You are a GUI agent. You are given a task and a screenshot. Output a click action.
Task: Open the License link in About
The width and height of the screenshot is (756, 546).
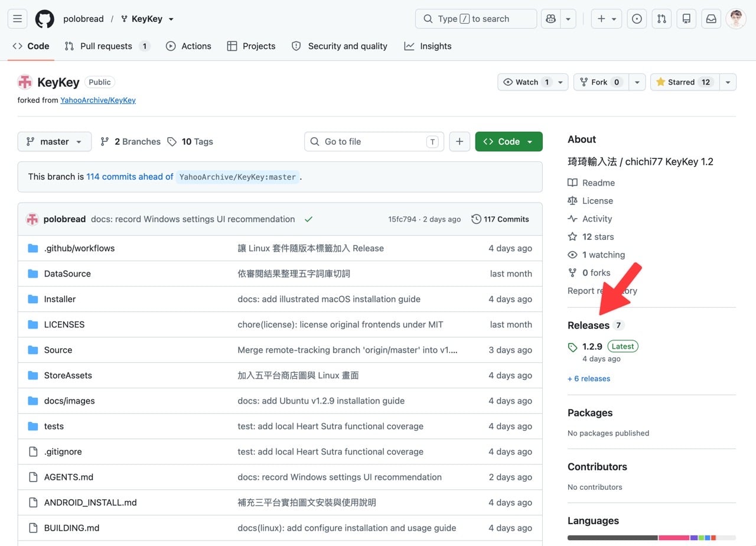coord(591,201)
